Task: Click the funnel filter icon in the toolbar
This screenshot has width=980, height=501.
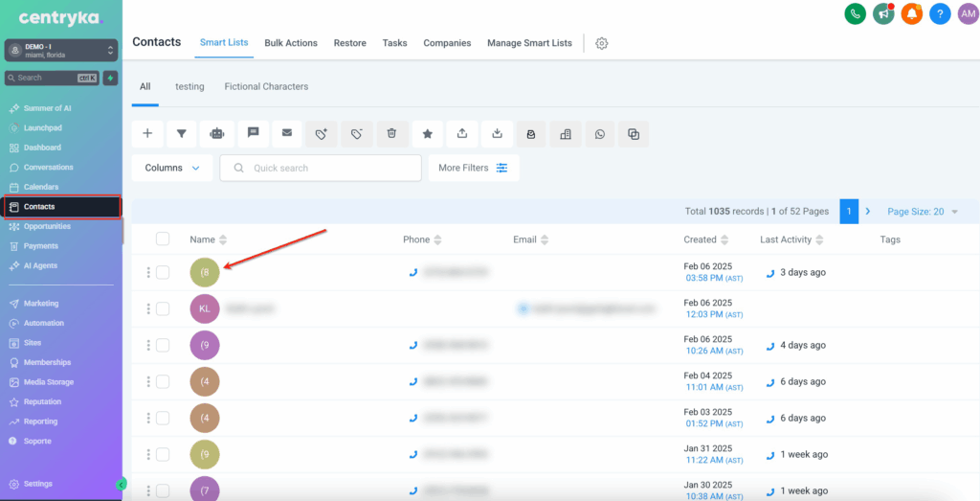Action: [182, 134]
